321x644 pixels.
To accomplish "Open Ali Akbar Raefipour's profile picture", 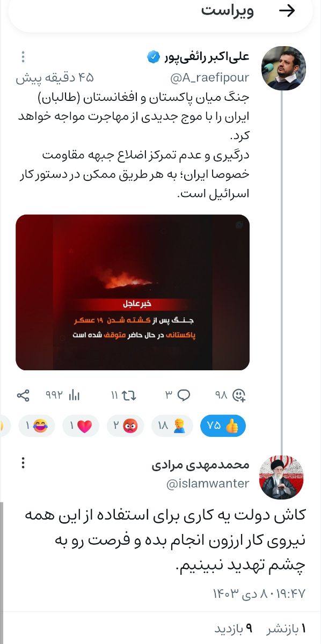I will click(x=283, y=68).
